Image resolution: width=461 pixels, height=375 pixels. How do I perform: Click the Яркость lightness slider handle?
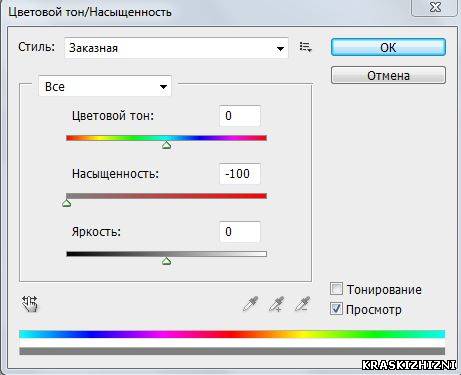(167, 261)
